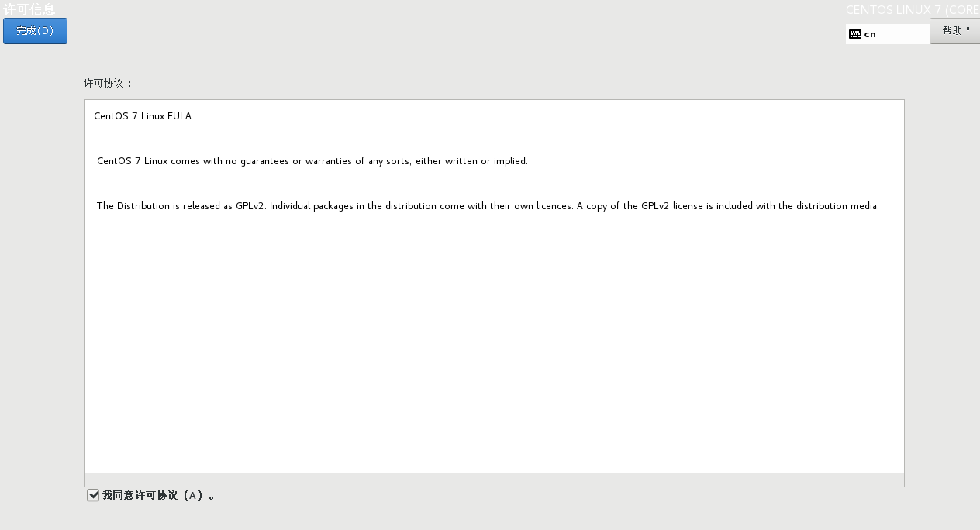Toggle the 我同意许可协议 checkbox
Image resolution: width=980 pixels, height=530 pixels.
[93, 495]
